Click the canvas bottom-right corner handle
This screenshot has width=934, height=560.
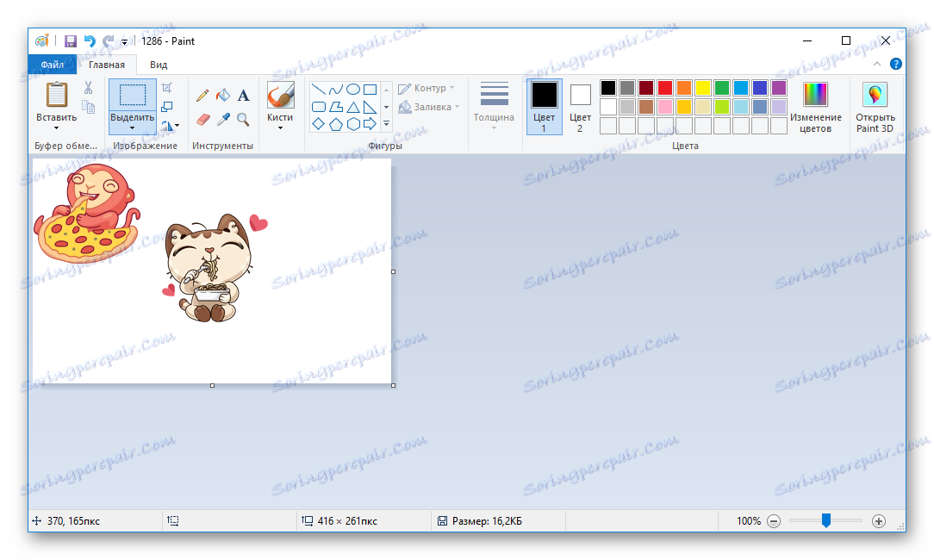393,385
